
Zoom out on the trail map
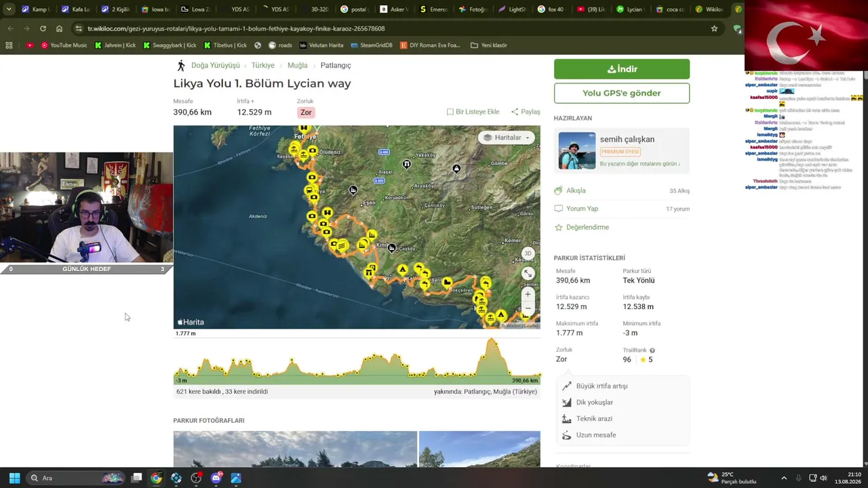[x=528, y=308]
